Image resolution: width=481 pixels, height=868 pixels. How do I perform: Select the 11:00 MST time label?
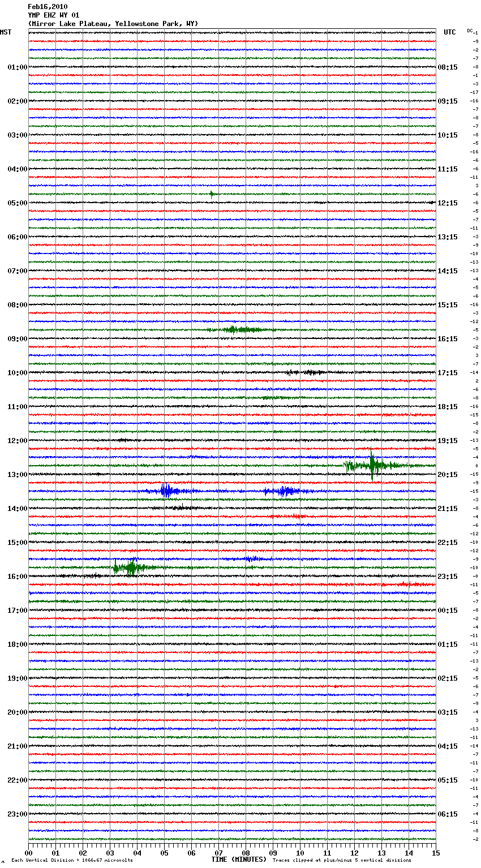point(18,407)
